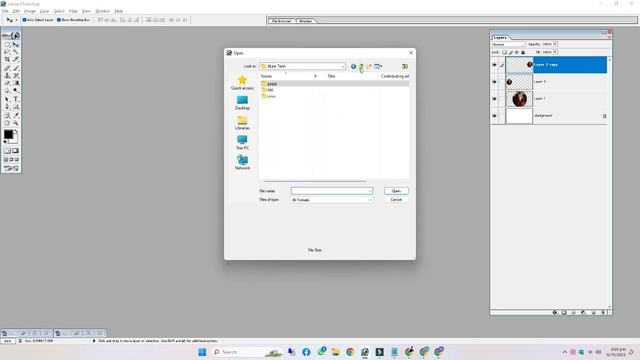Select the Pen tool
This screenshot has height=360, width=640.
[x=7, y=107]
